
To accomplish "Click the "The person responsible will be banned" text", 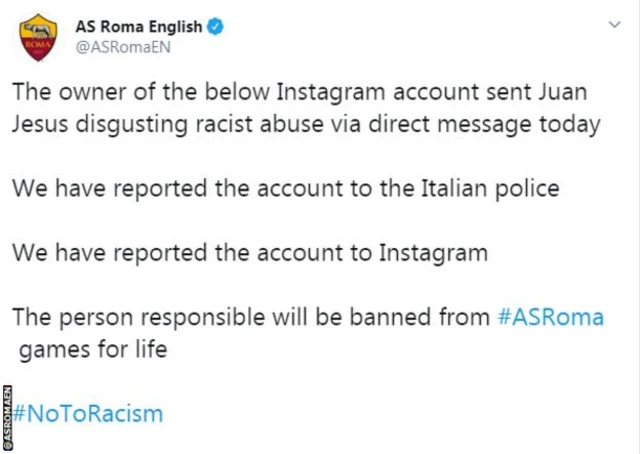I will pos(250,318).
